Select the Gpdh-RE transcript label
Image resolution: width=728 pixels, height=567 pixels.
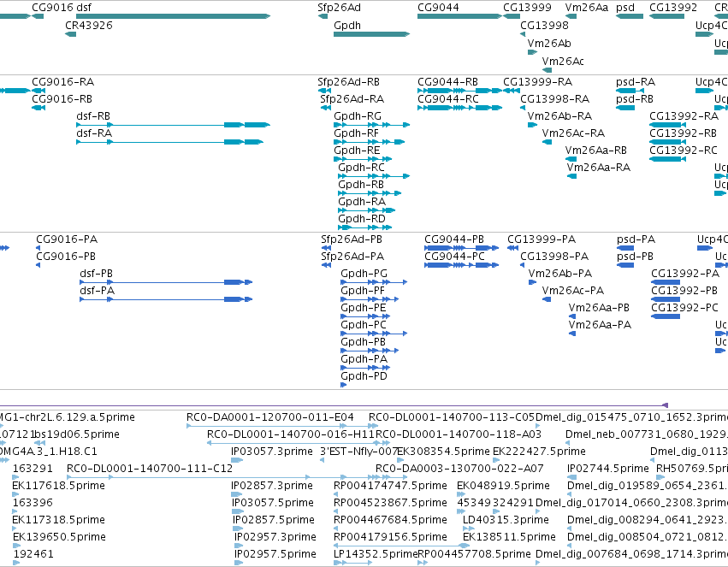[x=357, y=151]
